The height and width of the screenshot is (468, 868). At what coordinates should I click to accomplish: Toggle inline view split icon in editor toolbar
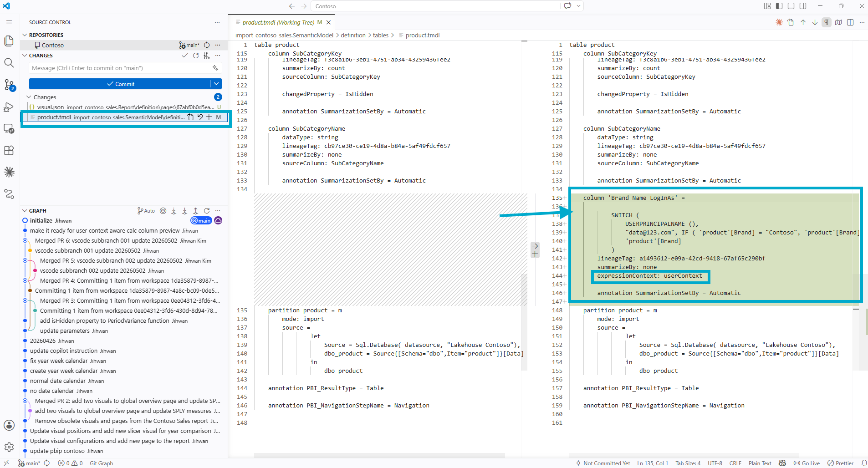[850, 22]
